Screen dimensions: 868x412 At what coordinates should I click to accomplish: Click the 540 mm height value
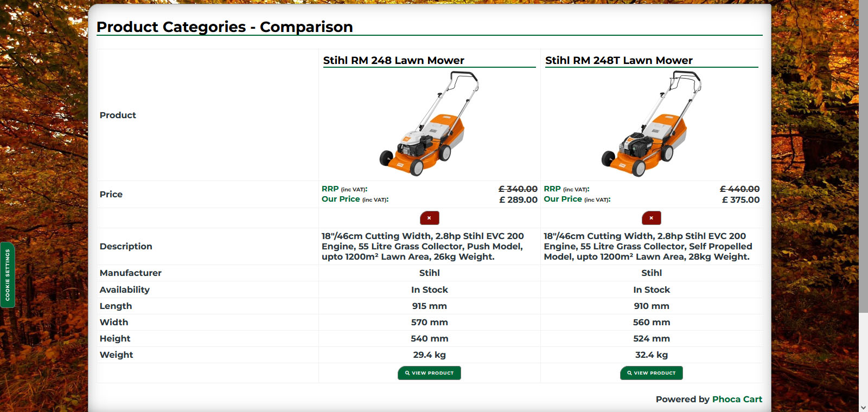pyautogui.click(x=429, y=339)
